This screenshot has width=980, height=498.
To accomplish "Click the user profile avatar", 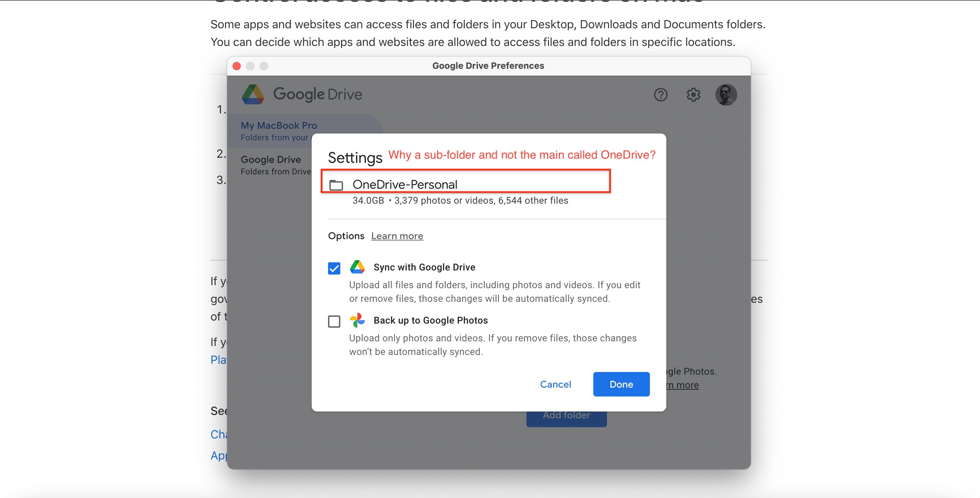I will [x=726, y=95].
